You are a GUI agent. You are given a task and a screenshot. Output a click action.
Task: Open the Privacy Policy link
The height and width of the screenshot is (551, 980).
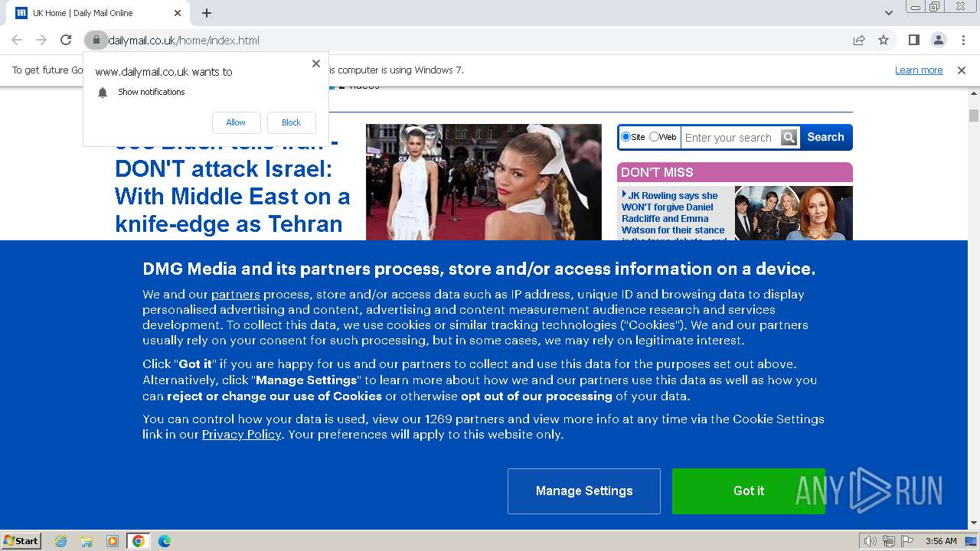[x=242, y=435]
